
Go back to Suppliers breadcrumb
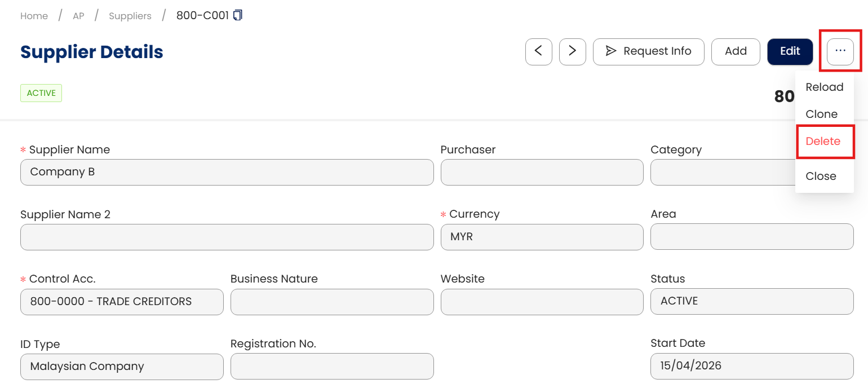pyautogui.click(x=130, y=16)
